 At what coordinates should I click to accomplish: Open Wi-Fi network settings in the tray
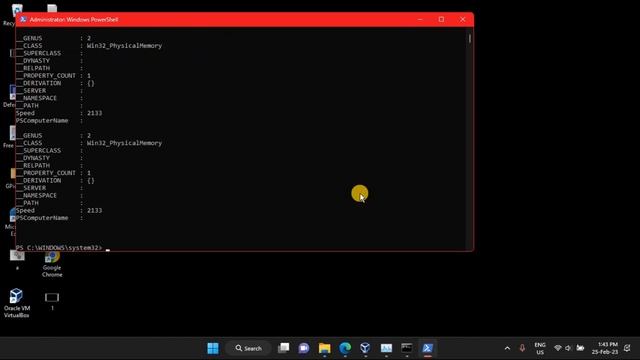point(558,348)
